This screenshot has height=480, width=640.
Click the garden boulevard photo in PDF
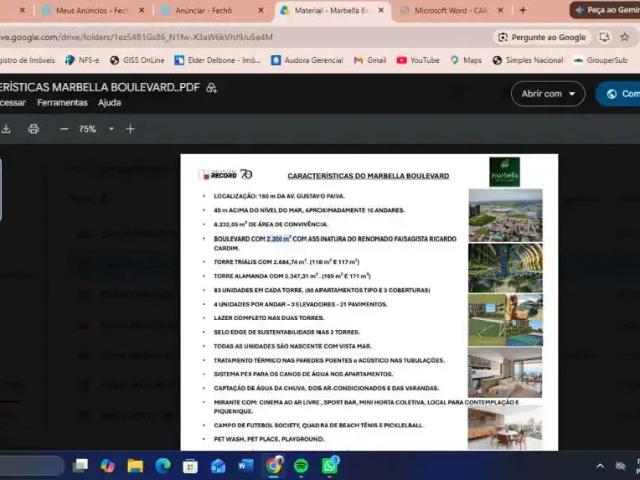click(505, 268)
